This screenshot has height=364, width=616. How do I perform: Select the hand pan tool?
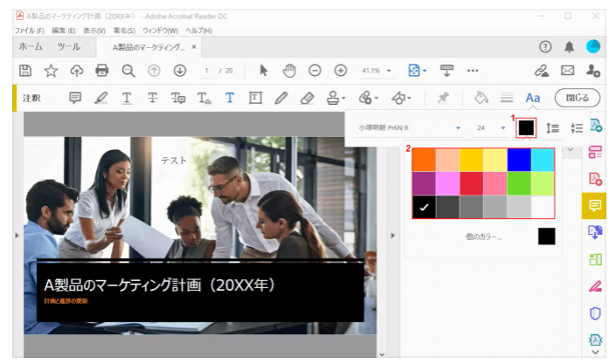click(290, 70)
